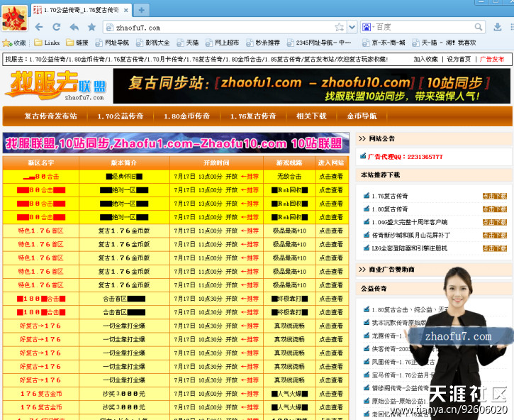Open 1.80复古合击、纯公益 sponsor link
514x420 pixels.
tap(409, 309)
